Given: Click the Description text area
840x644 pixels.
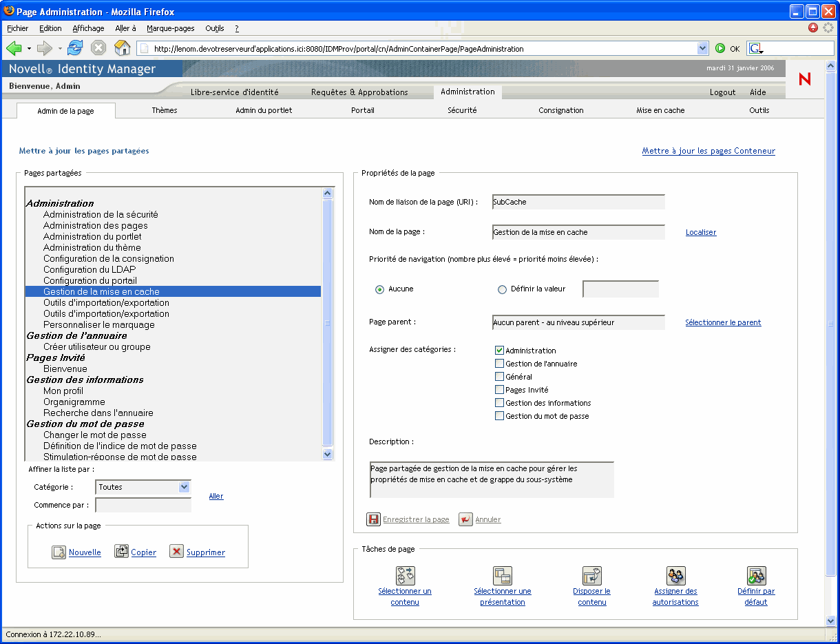Looking at the screenshot, I should point(491,479).
